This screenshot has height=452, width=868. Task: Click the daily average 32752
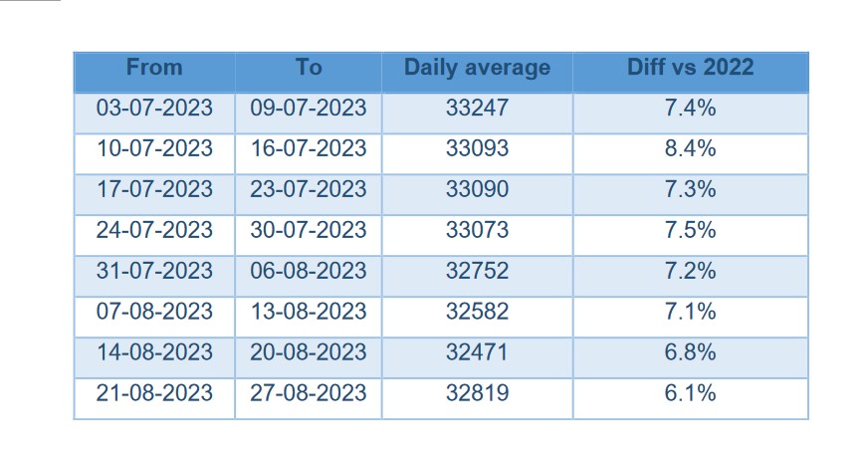(x=477, y=271)
